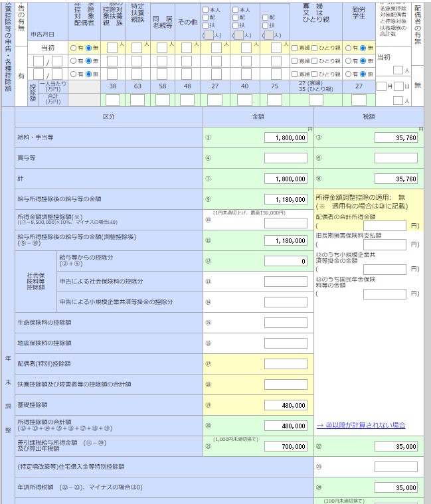Viewport: 431px width, 504px height.
Task: Click 合計 field below the 63 value
Action: (137, 100)
